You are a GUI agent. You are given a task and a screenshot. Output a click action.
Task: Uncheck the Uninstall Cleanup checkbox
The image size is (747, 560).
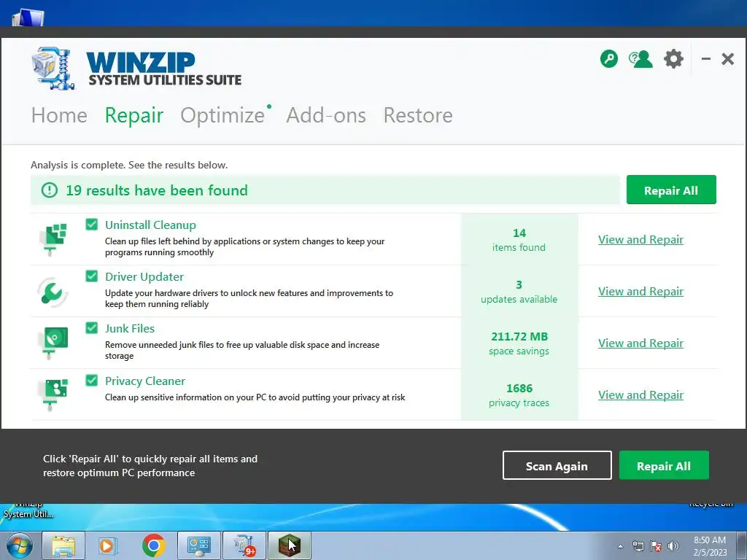91,225
